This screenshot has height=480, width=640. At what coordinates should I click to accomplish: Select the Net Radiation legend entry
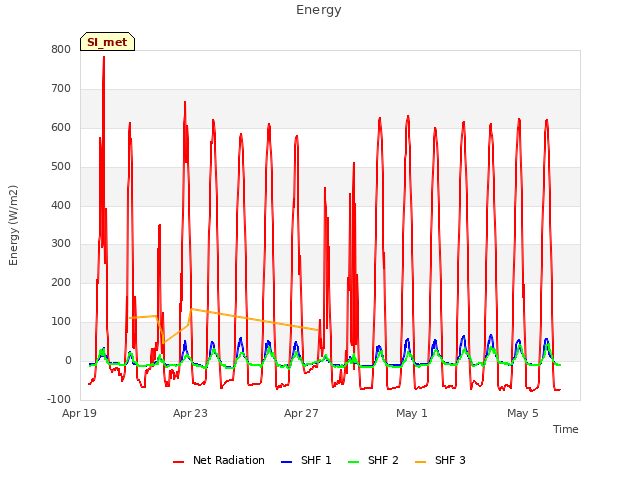point(219,460)
